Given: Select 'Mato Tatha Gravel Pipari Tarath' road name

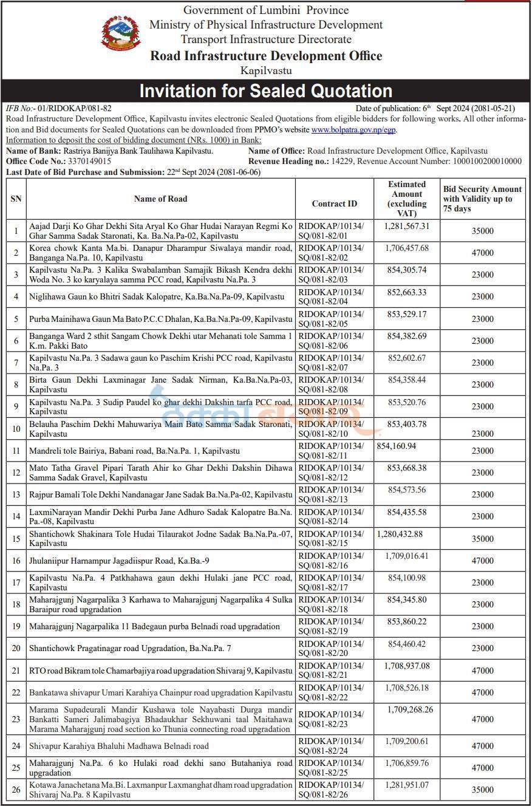Looking at the screenshot, I should (x=161, y=473).
